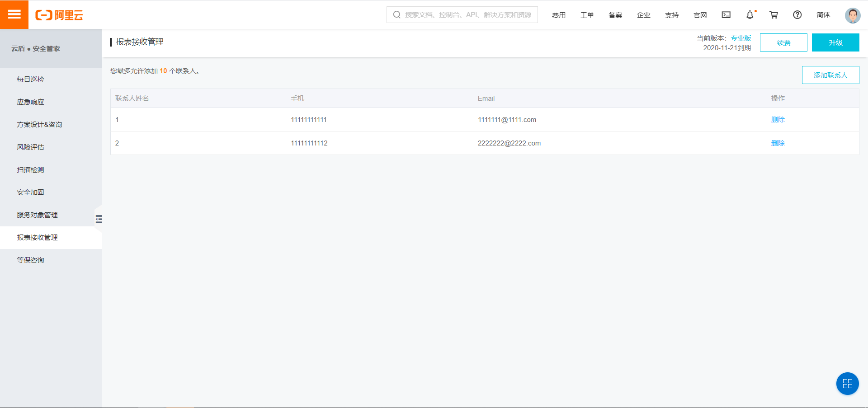868x408 pixels.
Task: Open the blue floating grid widget
Action: [847, 384]
